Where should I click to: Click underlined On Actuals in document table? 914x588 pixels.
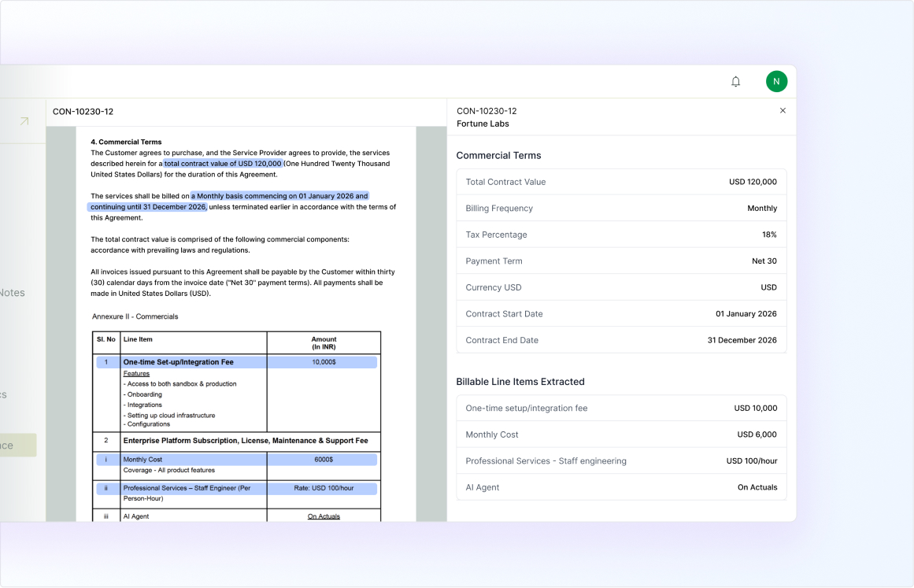point(324,516)
